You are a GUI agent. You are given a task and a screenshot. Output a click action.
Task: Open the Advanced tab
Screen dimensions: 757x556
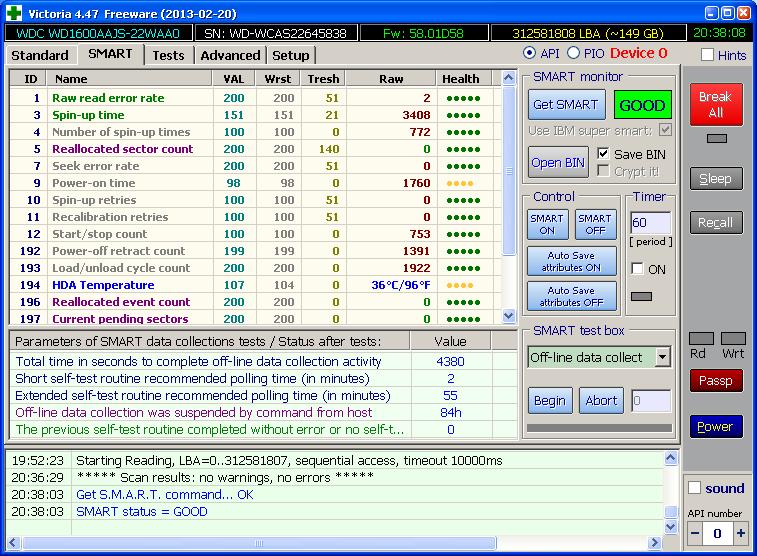pyautogui.click(x=230, y=56)
